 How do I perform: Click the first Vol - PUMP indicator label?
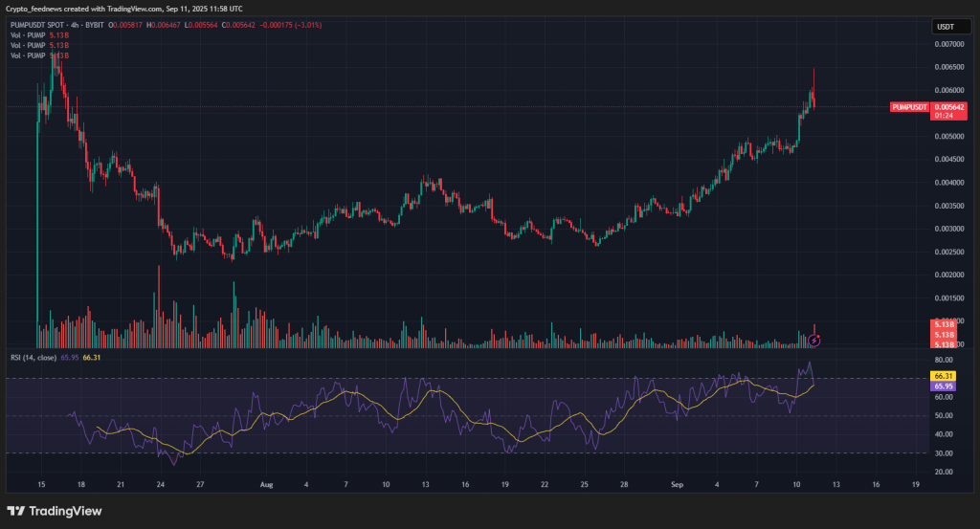(30, 36)
